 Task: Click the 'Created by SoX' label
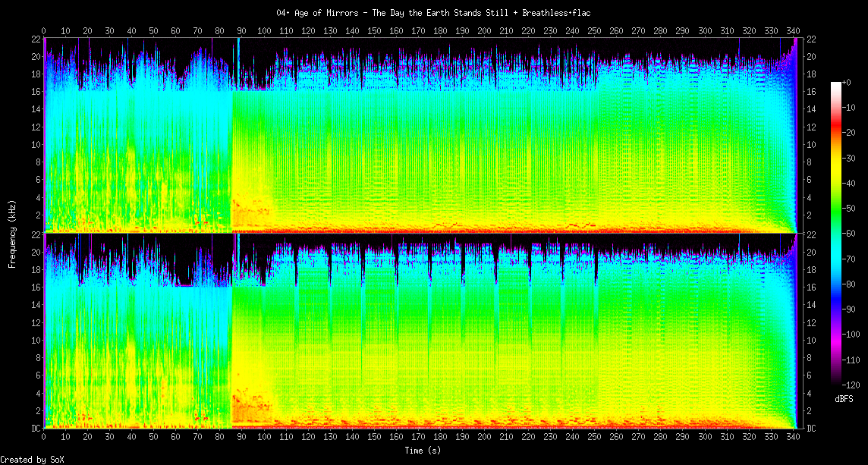click(31, 460)
